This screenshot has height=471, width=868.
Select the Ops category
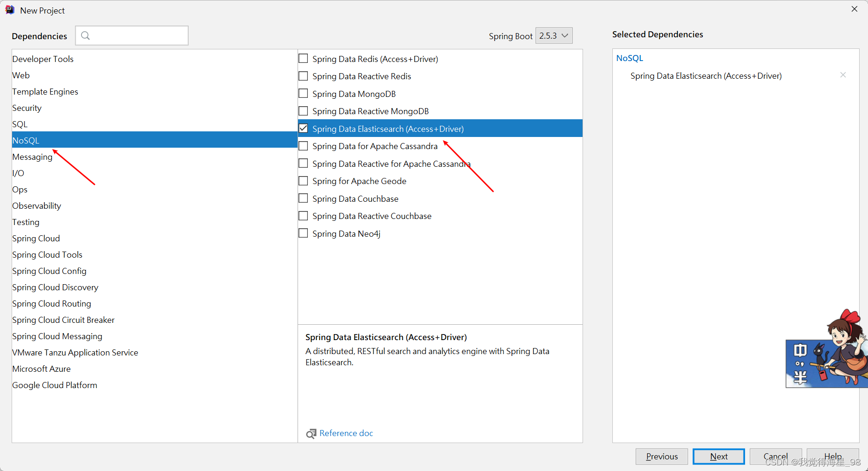coord(155,189)
